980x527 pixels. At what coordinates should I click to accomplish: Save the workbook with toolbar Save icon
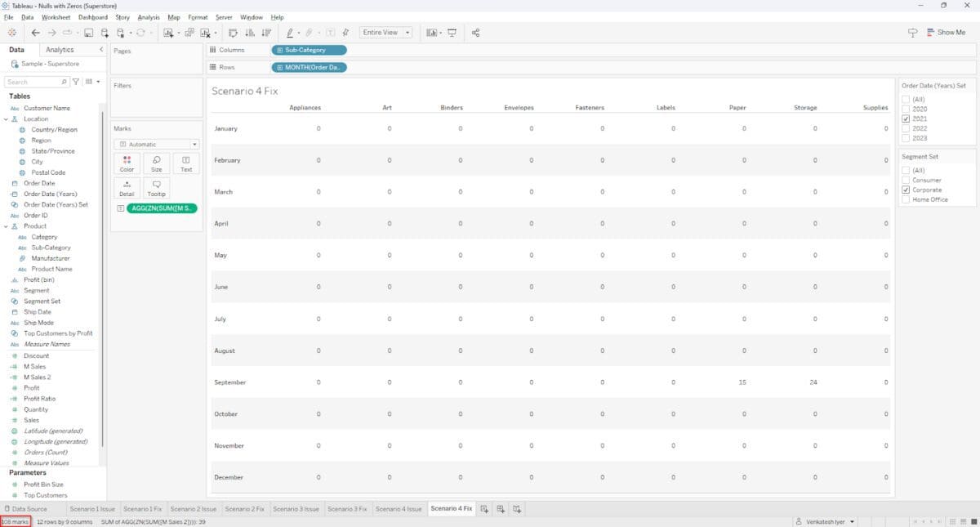[x=88, y=33]
